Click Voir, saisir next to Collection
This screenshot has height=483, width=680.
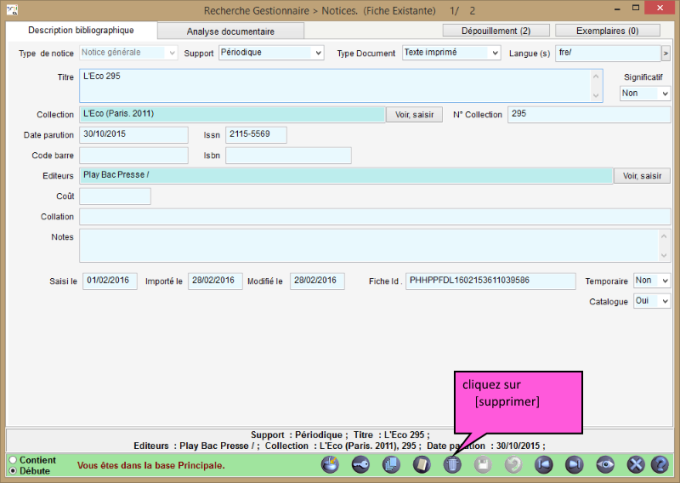(x=415, y=115)
